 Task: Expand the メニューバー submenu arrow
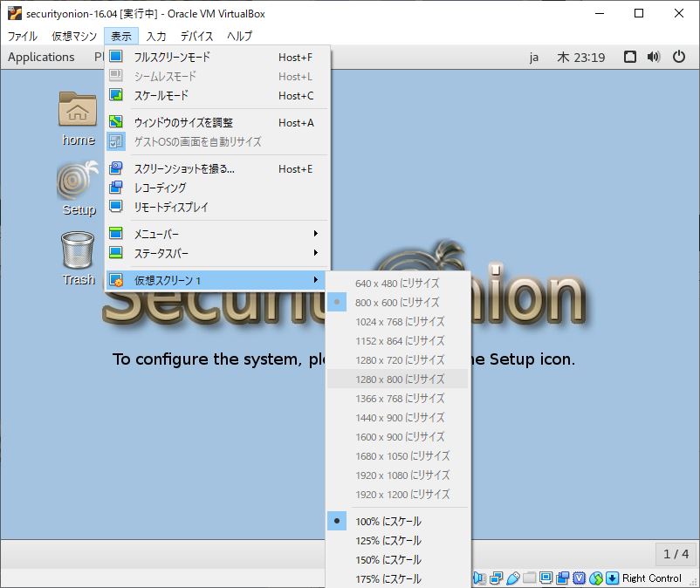click(316, 233)
